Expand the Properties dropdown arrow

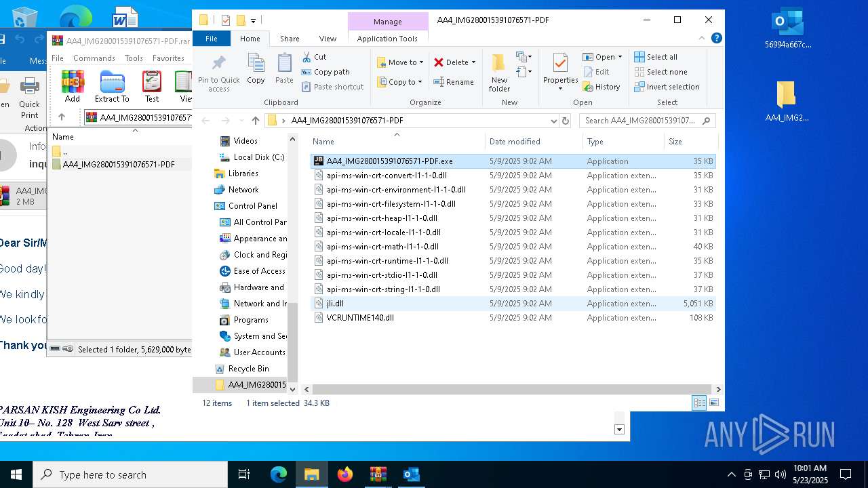560,88
